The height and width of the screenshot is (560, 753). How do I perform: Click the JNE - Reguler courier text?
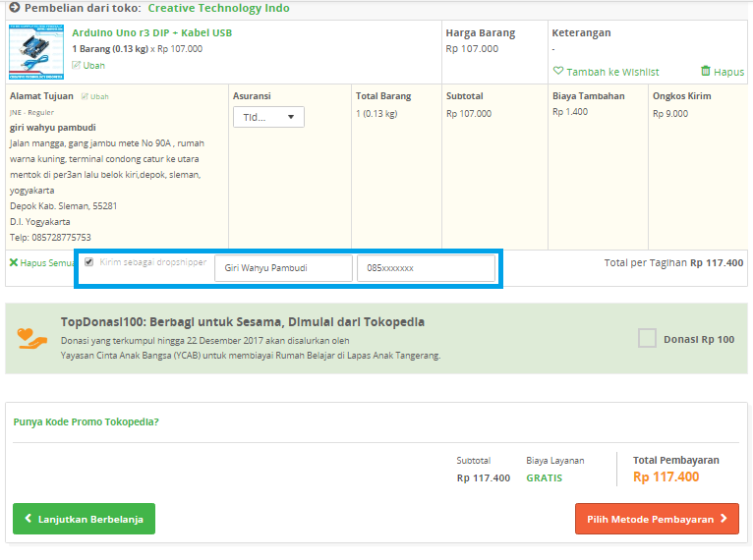click(31, 113)
